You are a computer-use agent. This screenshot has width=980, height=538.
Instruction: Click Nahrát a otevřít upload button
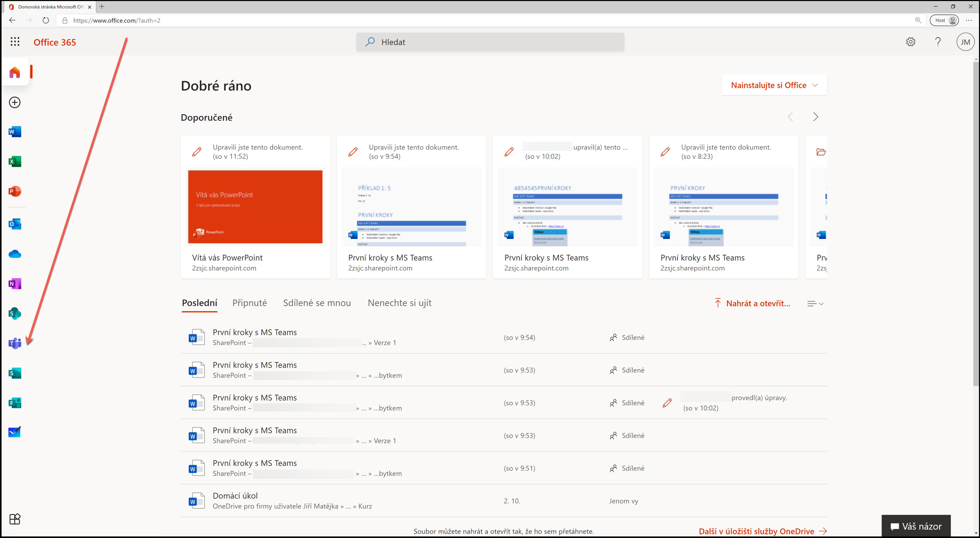click(753, 303)
